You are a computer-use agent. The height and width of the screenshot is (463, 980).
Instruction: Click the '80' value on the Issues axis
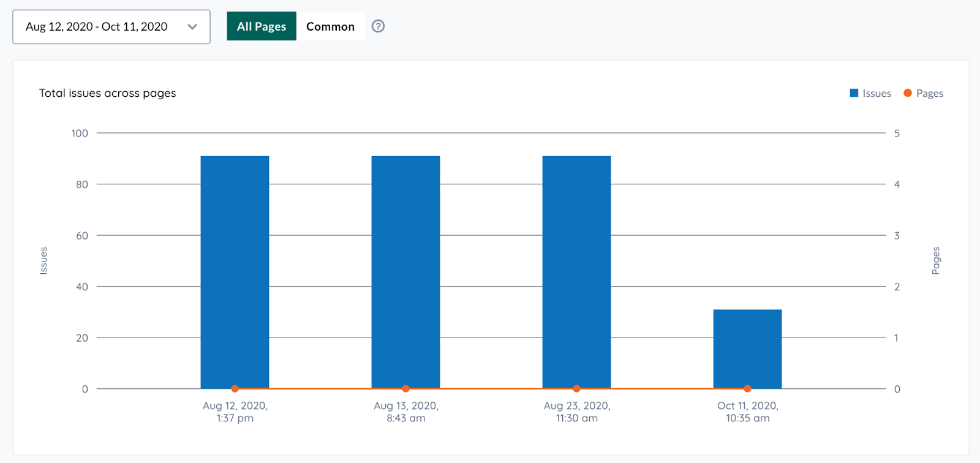click(x=82, y=184)
